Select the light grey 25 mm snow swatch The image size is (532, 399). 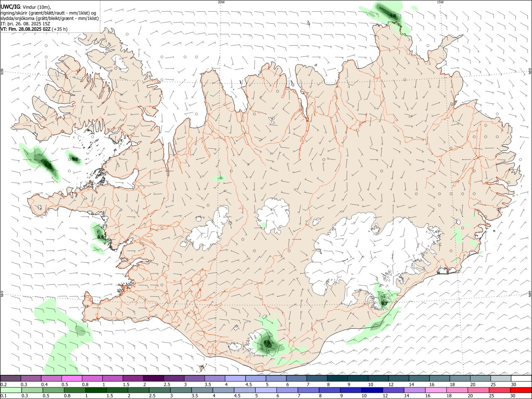(501, 378)
